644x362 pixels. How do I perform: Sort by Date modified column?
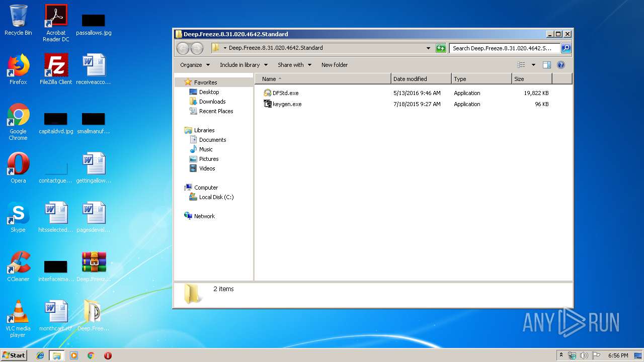tap(421, 79)
